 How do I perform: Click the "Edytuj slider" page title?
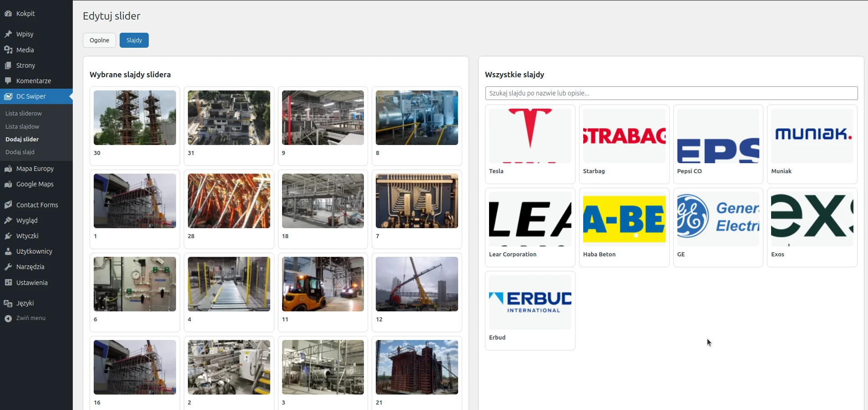click(111, 16)
